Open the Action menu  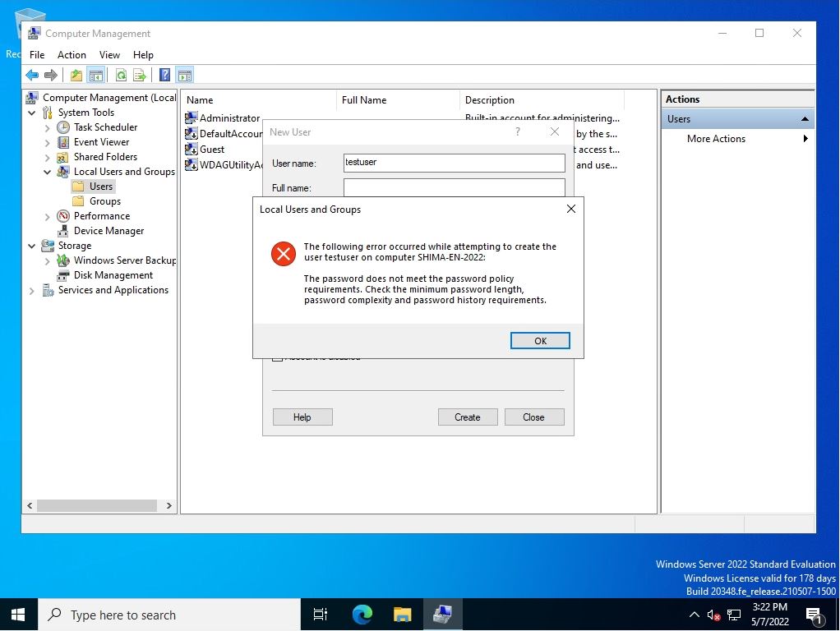tap(72, 54)
